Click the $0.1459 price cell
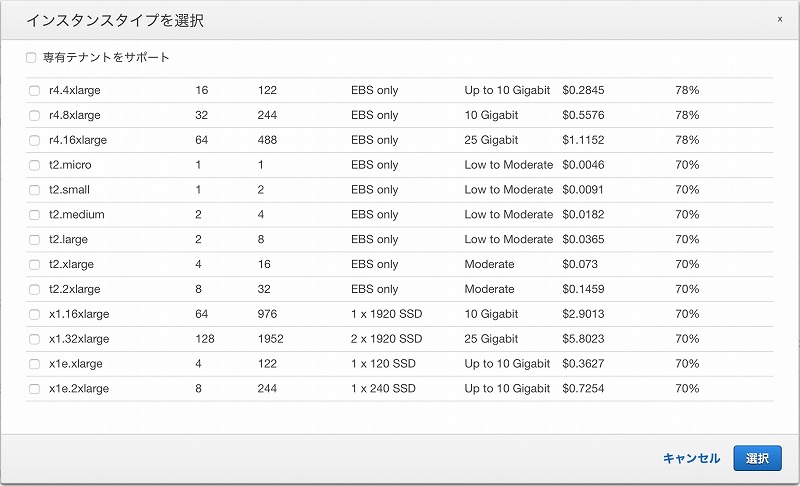This screenshot has width=800, height=486. coord(583,289)
